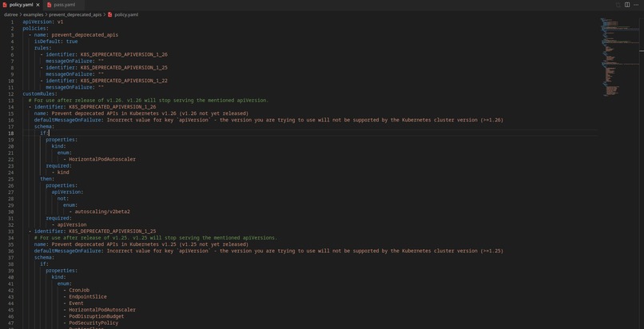Click the open changes icon beside split editor
Viewport: 644px width, 329px height.
[x=618, y=5]
